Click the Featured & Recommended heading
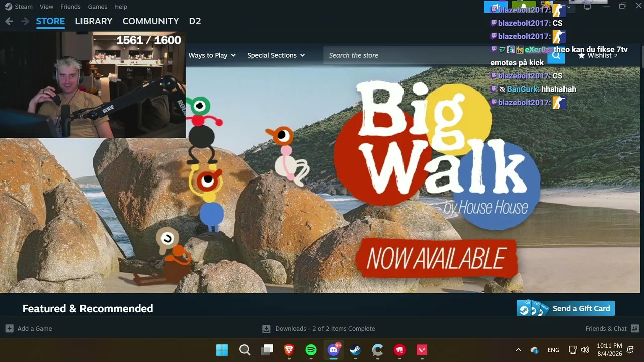Viewport: 644px width, 362px height. (88, 309)
